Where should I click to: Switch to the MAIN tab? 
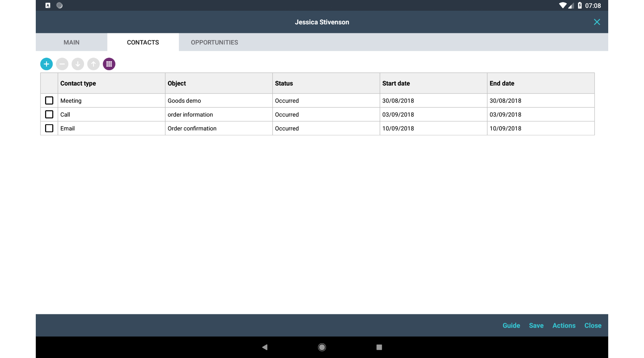click(x=72, y=42)
